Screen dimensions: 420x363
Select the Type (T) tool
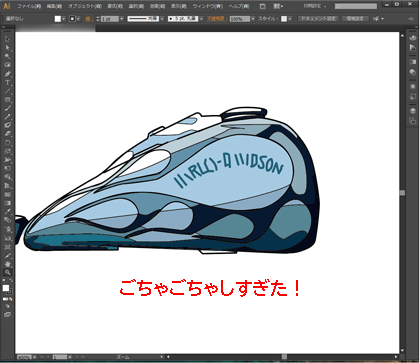pos(7,82)
